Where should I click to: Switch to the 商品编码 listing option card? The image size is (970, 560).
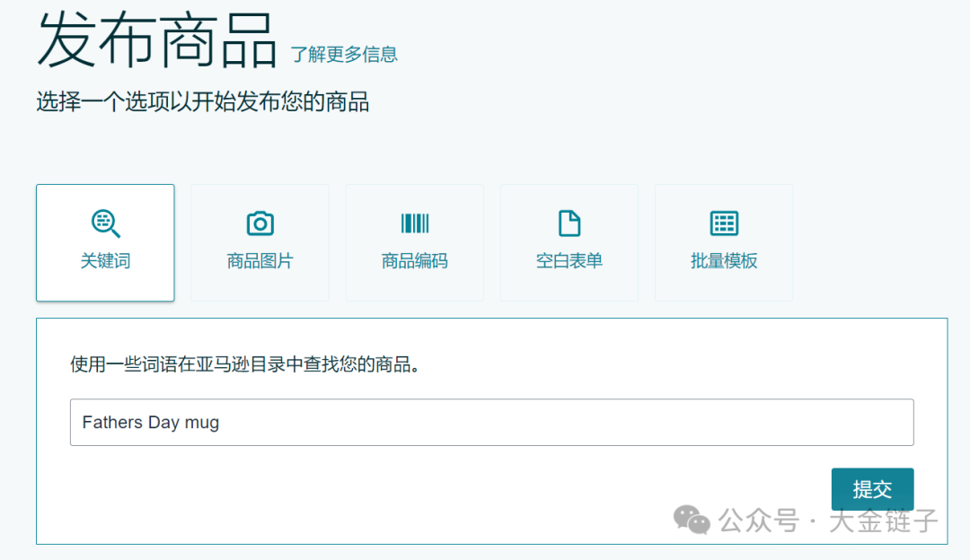(x=414, y=242)
